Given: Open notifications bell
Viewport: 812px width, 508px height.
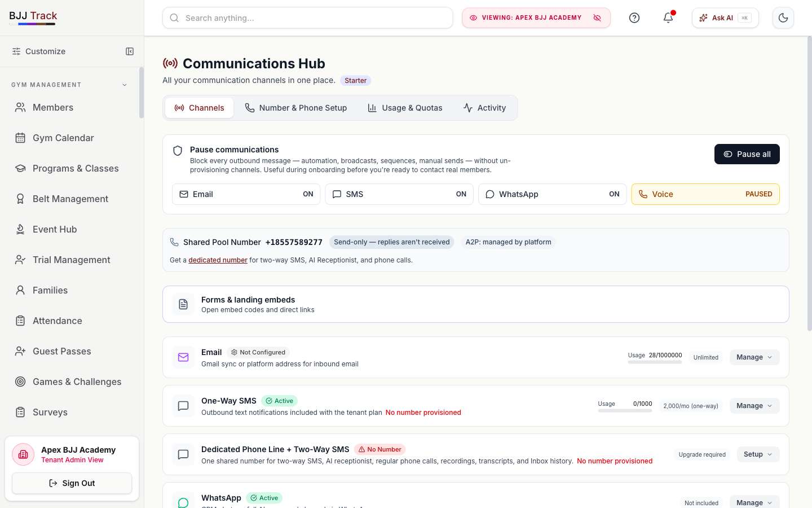Looking at the screenshot, I should click(668, 18).
